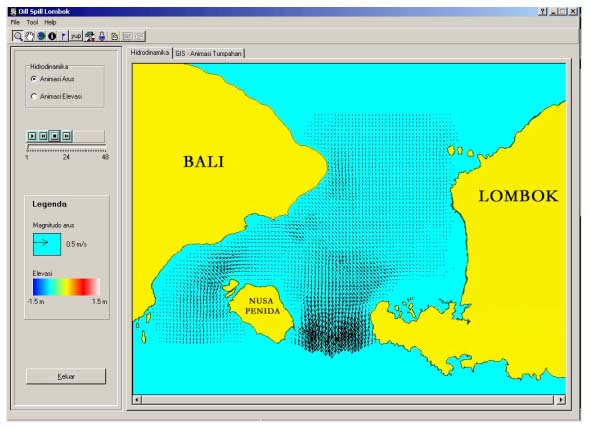This screenshot has height=429, width=589.
Task: Open the File menu
Action: click(x=15, y=23)
